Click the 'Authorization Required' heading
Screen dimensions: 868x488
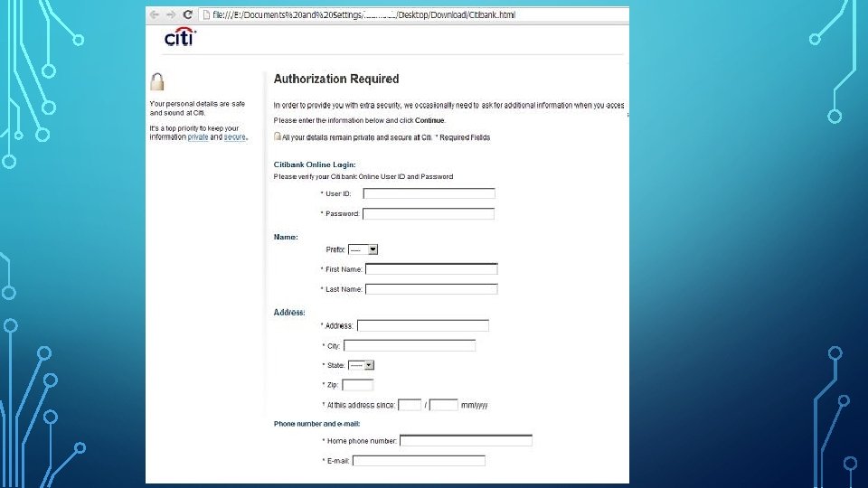pyautogui.click(x=336, y=80)
